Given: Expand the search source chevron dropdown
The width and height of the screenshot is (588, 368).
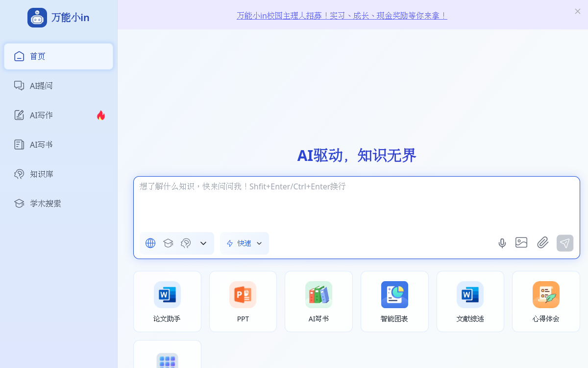Looking at the screenshot, I should coord(203,243).
